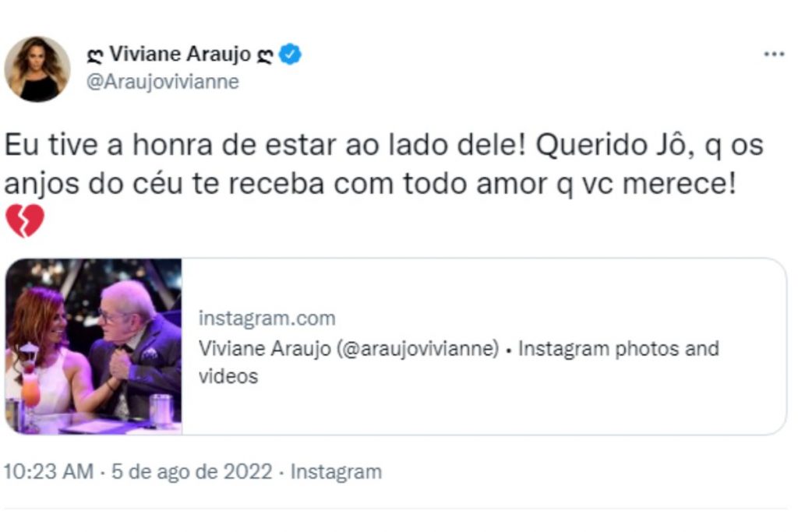The height and width of the screenshot is (532, 798).
Task: Open the three-dot more options menu
Action: (773, 55)
